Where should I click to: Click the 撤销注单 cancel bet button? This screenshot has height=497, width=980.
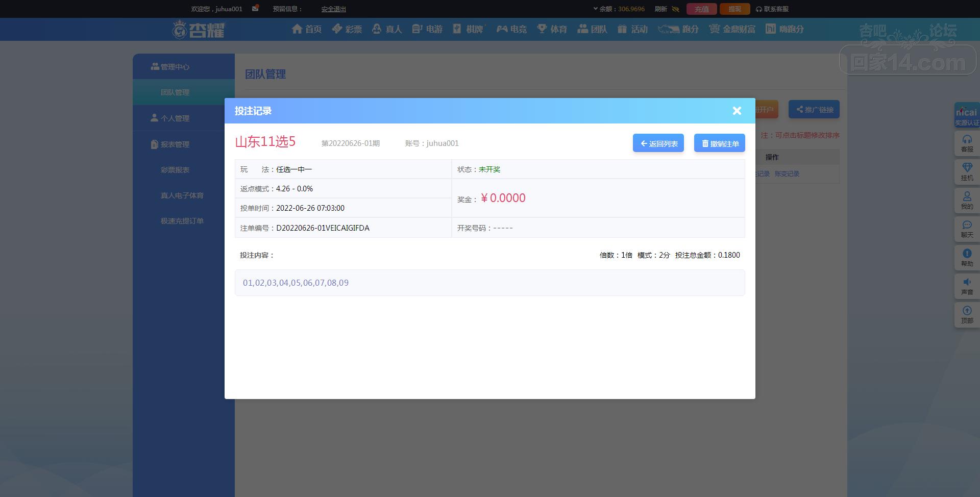[719, 143]
